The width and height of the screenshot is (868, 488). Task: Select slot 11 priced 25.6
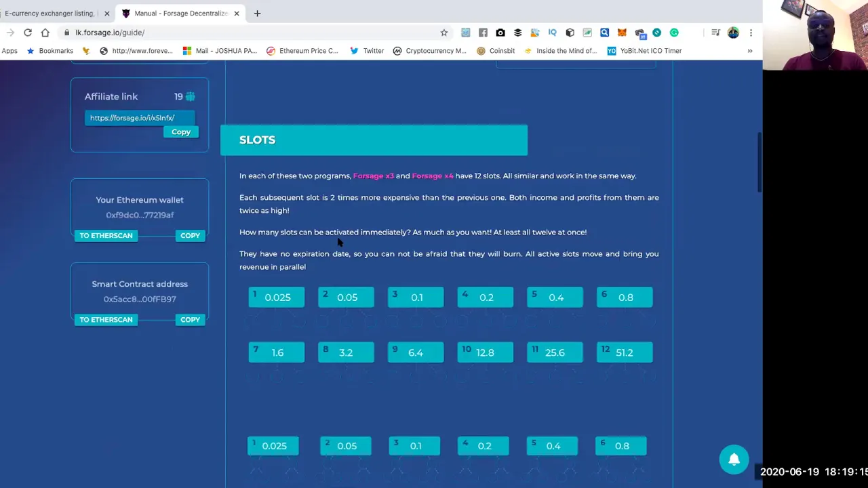(555, 352)
